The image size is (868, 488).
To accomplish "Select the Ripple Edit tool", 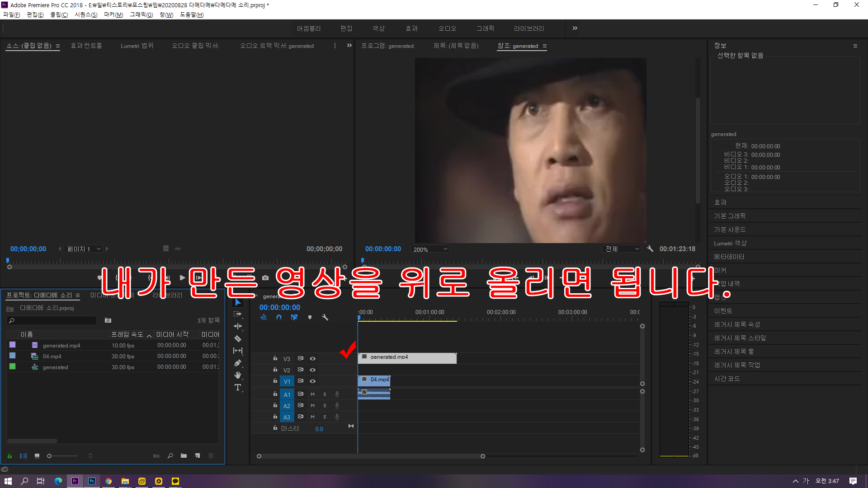I will point(238,326).
